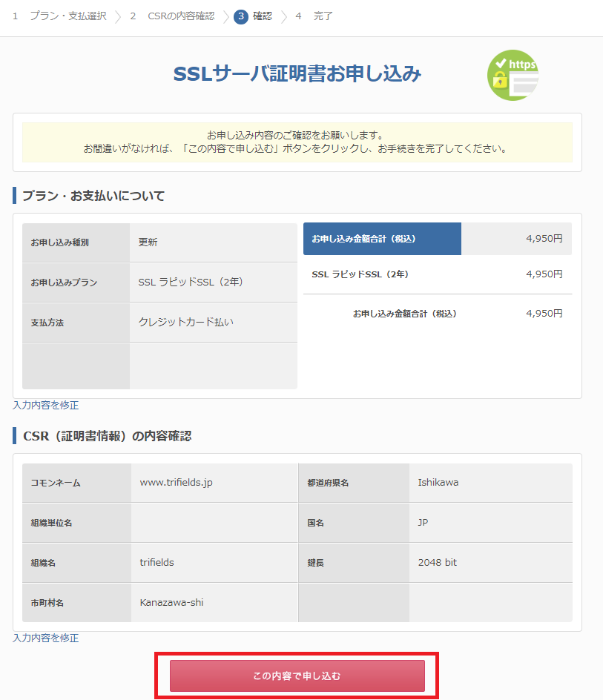Click the 鍵長 label cell
603x700 pixels.
pyautogui.click(x=354, y=563)
